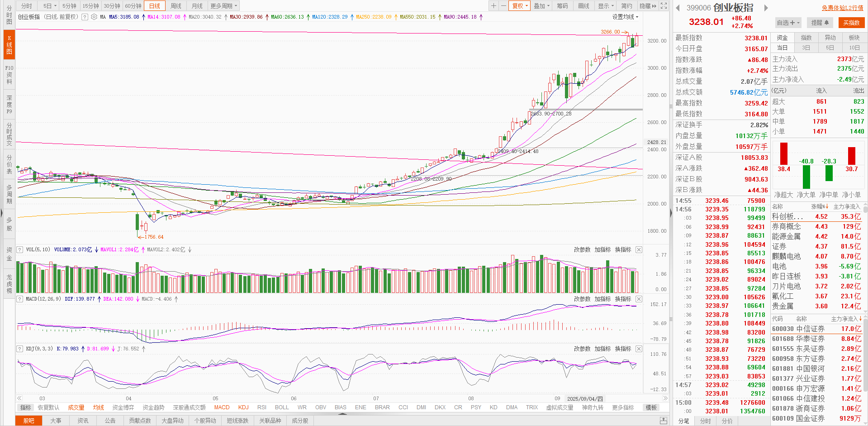Click the zoom-in plus icon on chart toolbar
The width and height of the screenshot is (868, 426).
493,6
